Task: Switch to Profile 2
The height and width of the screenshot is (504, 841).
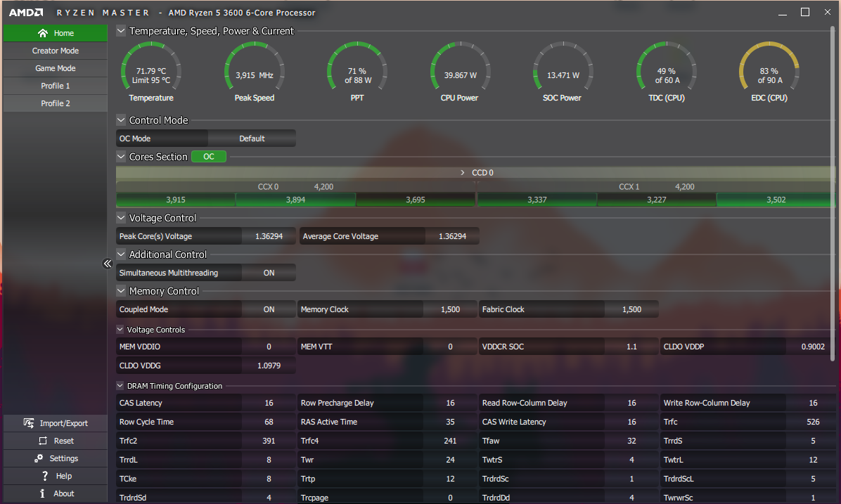Action: (x=56, y=103)
